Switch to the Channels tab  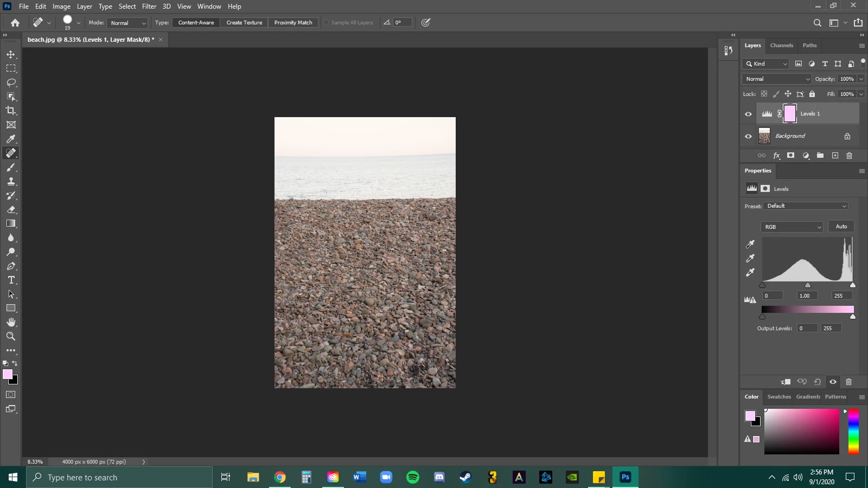781,46
